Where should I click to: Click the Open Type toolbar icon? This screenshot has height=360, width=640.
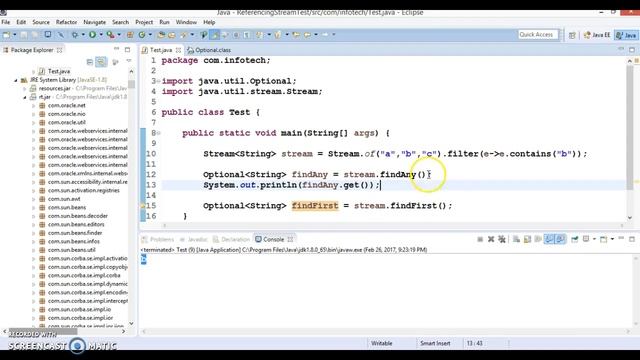[x=161, y=35]
